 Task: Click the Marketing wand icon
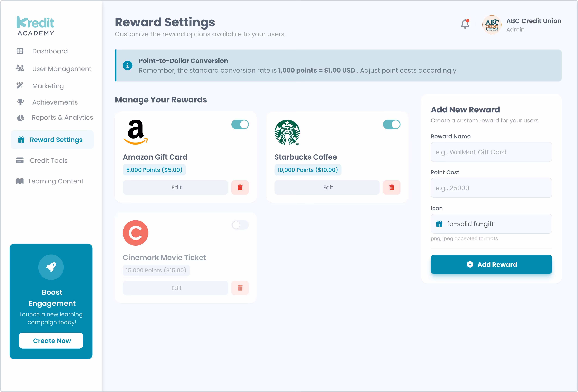(x=20, y=86)
